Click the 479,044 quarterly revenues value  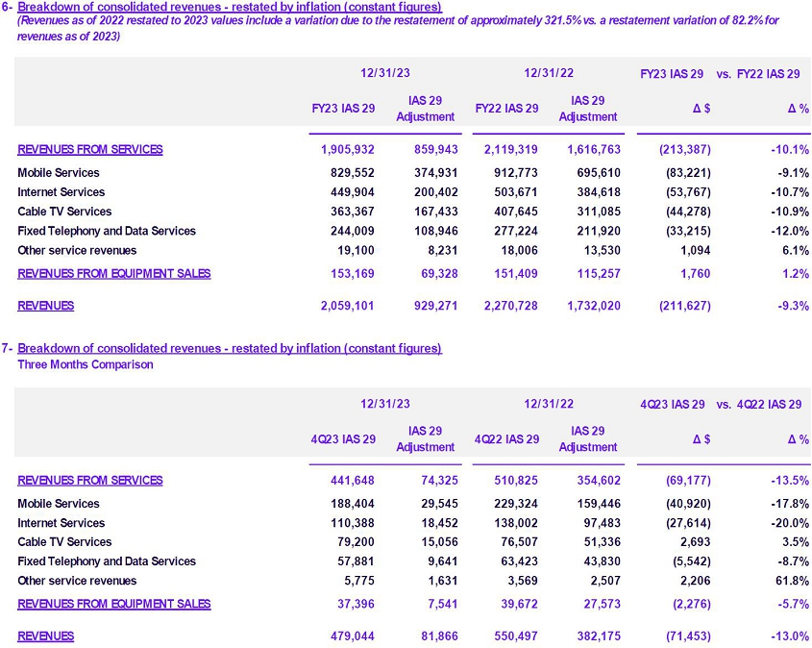tap(353, 636)
